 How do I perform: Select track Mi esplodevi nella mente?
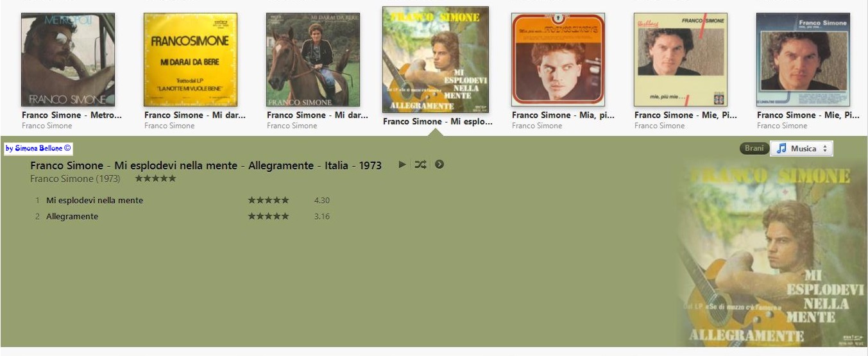point(94,200)
